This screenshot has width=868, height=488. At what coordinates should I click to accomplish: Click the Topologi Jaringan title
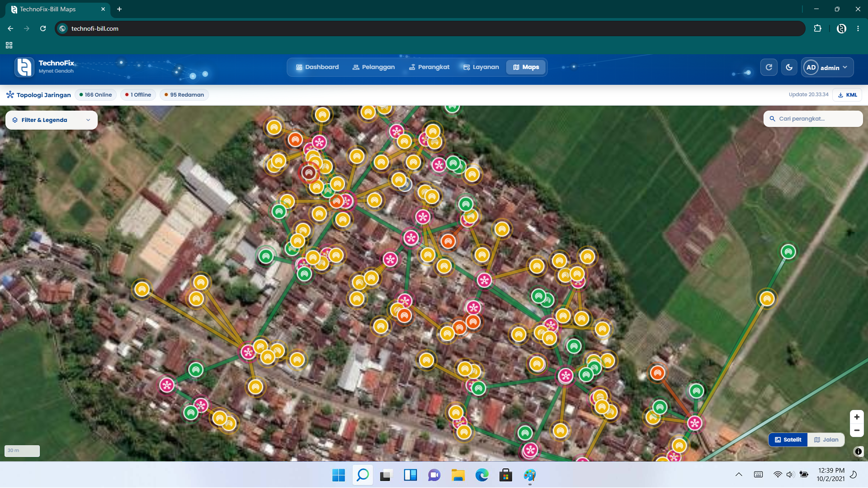(43, 95)
